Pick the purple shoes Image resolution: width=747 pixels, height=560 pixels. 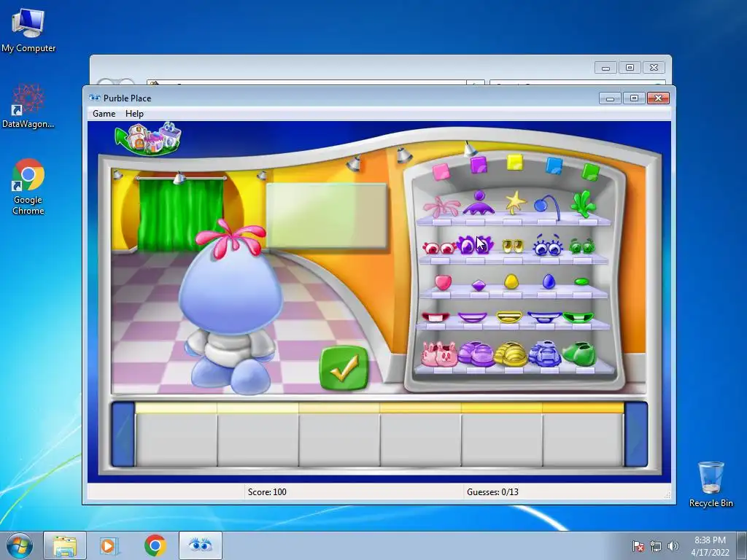476,354
